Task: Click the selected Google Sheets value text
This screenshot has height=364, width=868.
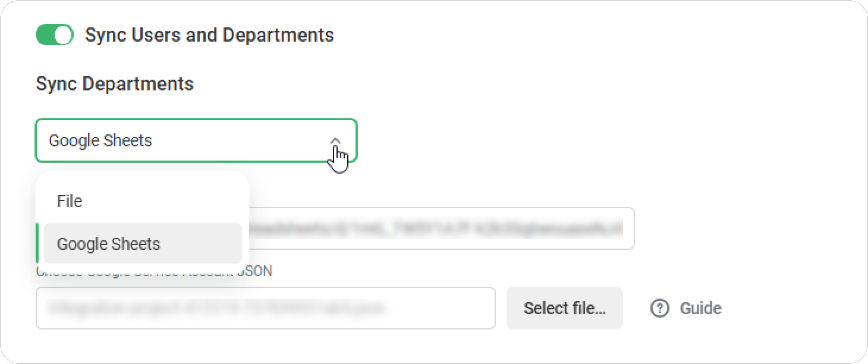Action: point(100,141)
